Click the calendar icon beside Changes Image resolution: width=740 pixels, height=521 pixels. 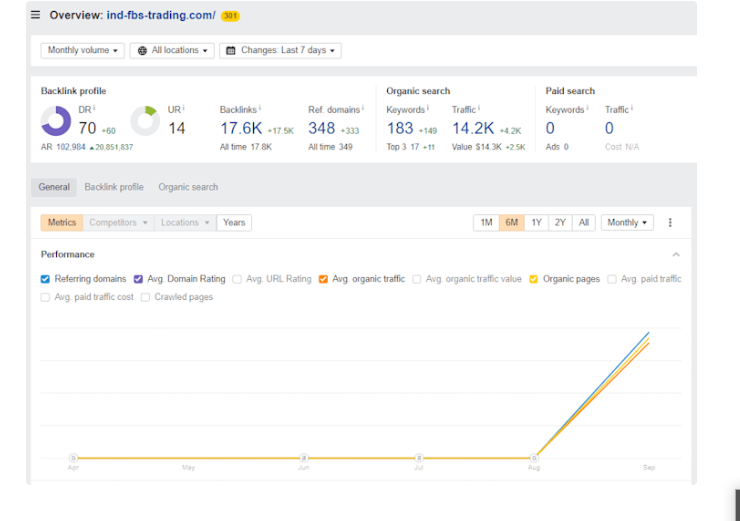(x=231, y=50)
